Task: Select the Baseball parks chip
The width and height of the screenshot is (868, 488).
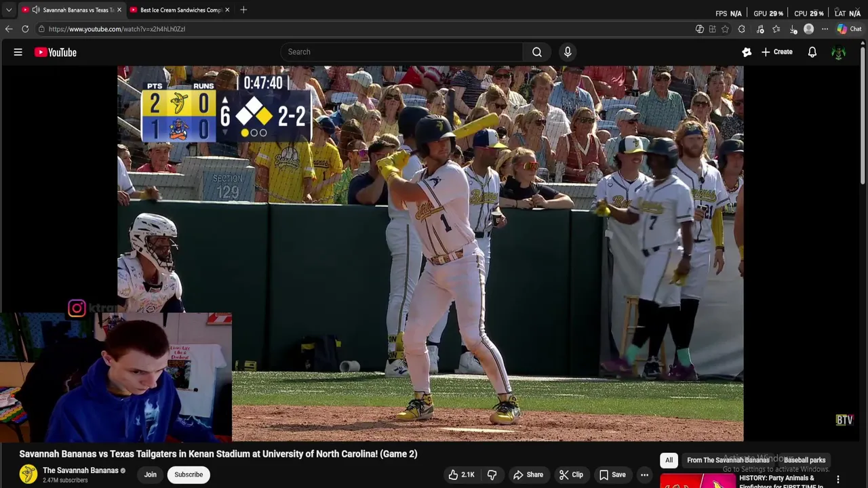Action: tap(804, 460)
